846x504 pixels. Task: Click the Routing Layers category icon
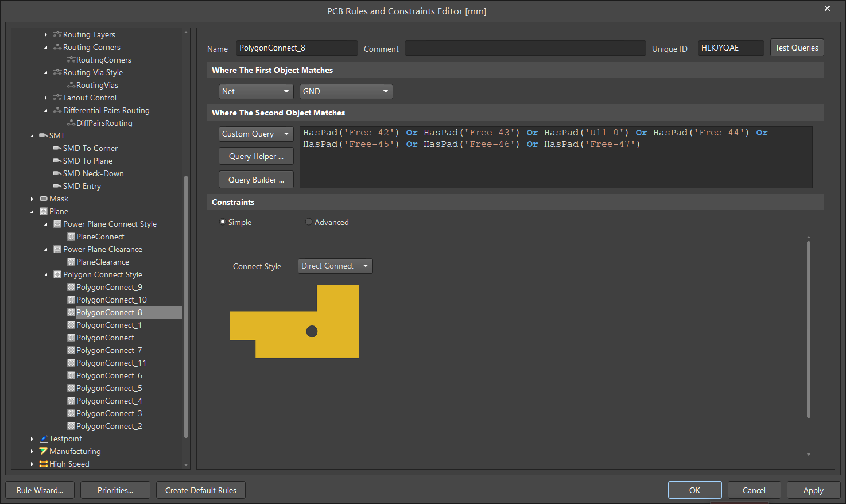(x=57, y=34)
